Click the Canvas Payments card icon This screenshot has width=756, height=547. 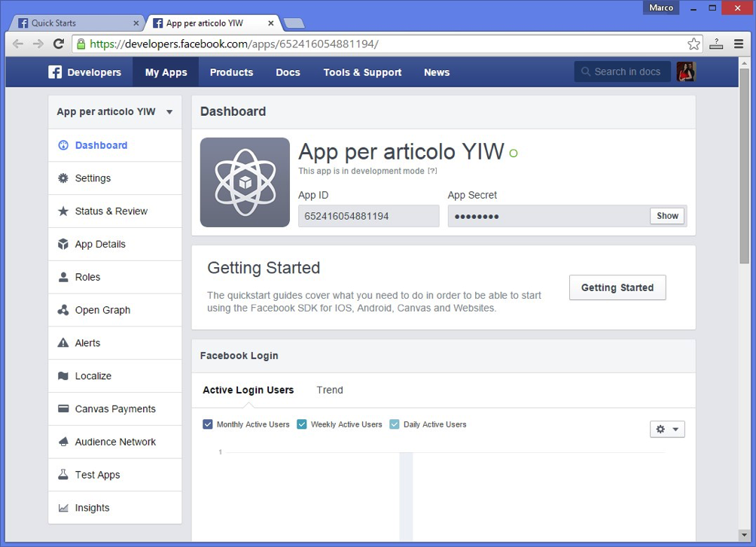pos(63,409)
